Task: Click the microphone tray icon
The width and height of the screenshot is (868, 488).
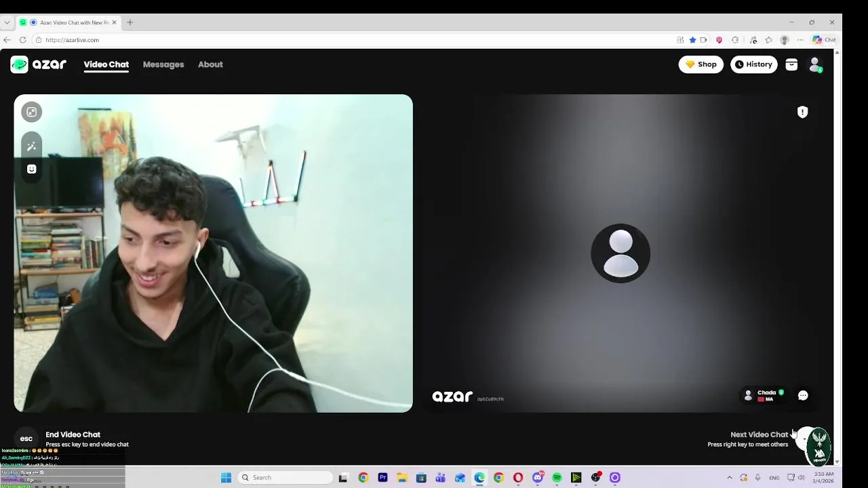Action: click(757, 478)
